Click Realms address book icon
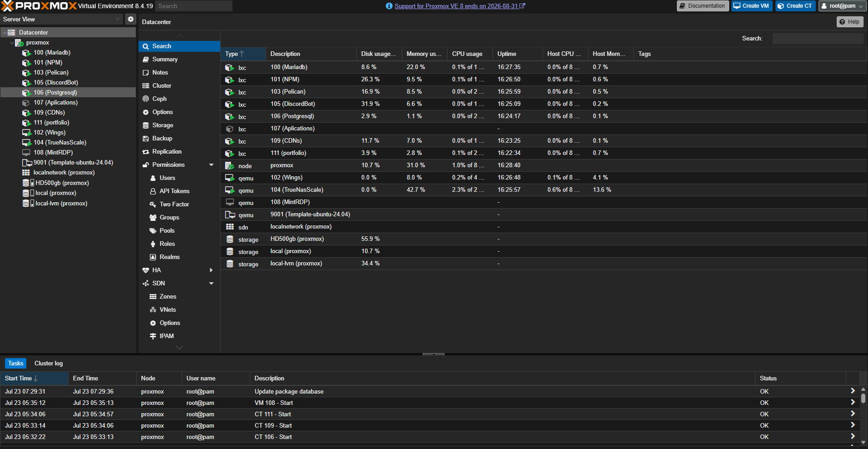This screenshot has width=868, height=449. click(x=153, y=257)
